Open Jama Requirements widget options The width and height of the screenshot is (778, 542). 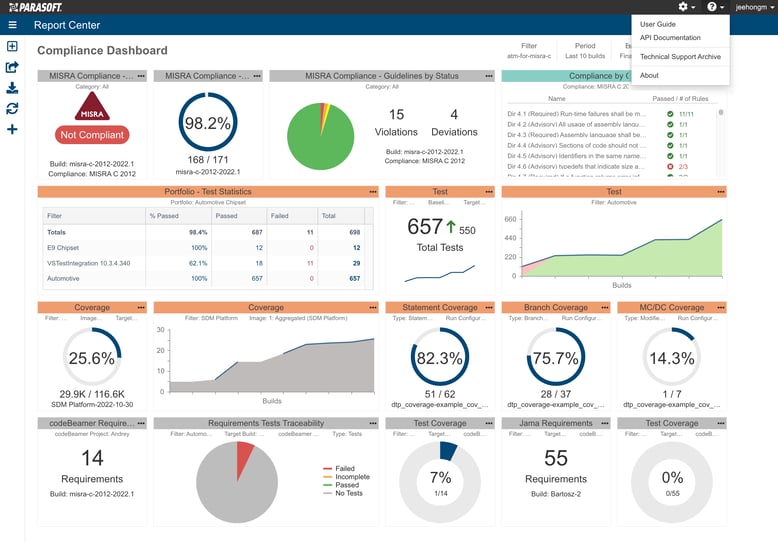click(x=605, y=423)
